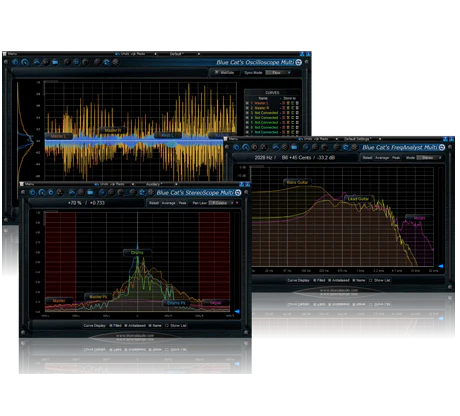The height and width of the screenshot is (416, 460).
Task: Click the refresh arrows icon in FreqAnalyst Multi toolbar
Action: pyautogui.click(x=346, y=147)
